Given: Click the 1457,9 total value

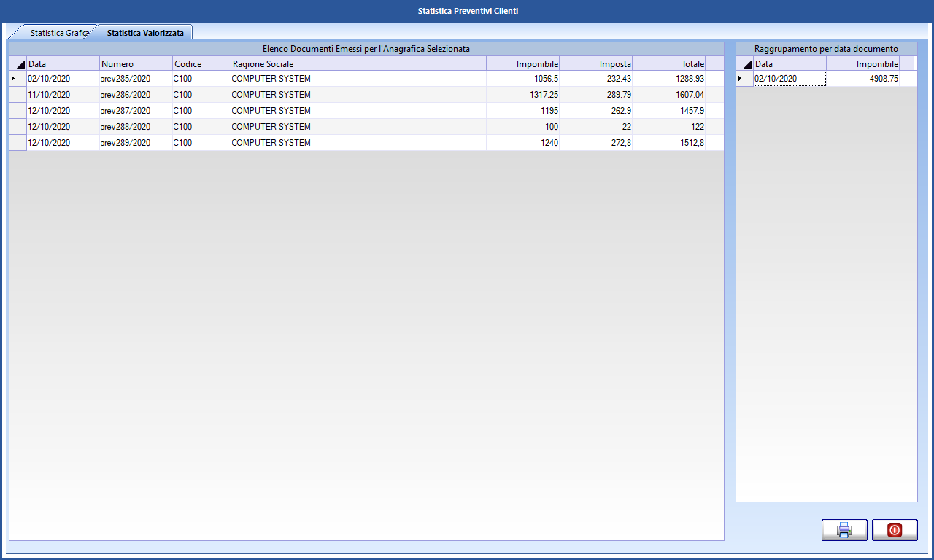Looking at the screenshot, I should click(669, 111).
